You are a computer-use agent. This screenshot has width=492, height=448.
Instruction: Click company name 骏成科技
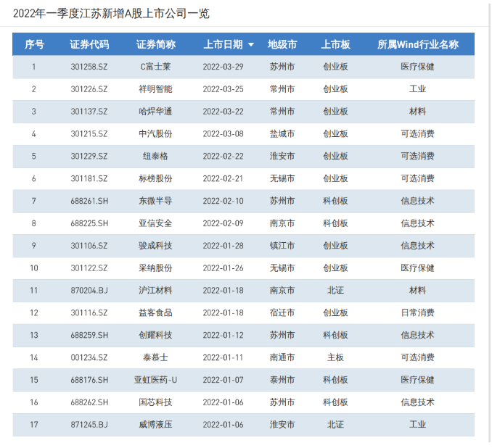point(155,246)
